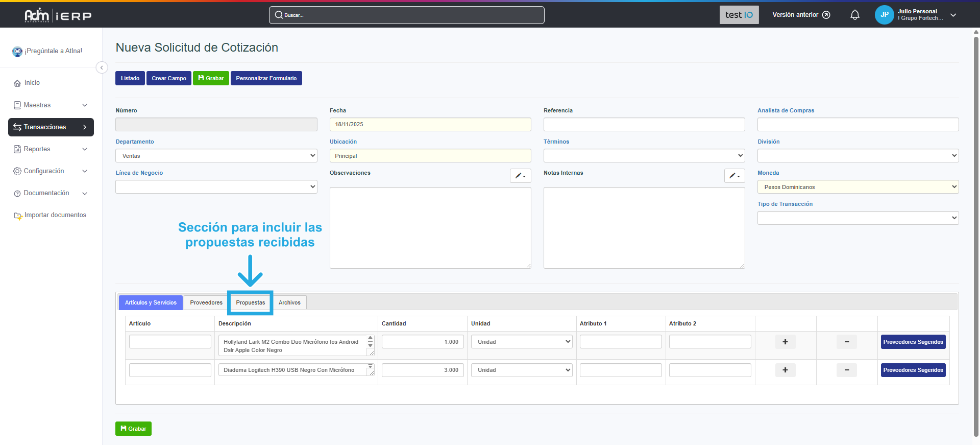Open the Atlna assistant robot icon
This screenshot has height=445, width=980.
coord(17,51)
